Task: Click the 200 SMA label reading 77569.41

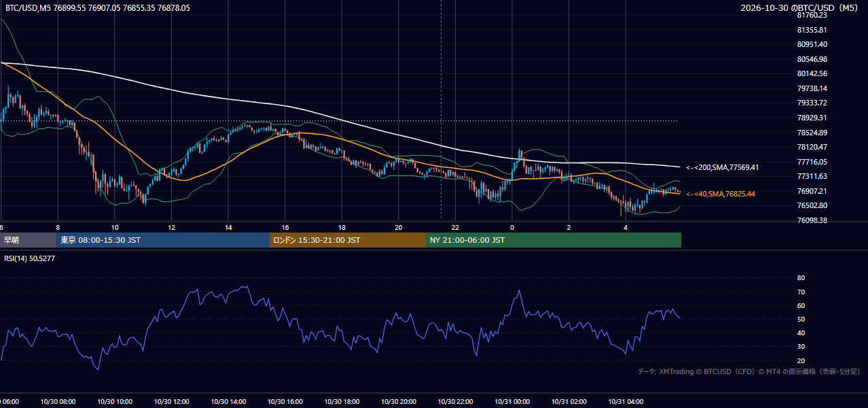Action: click(722, 167)
